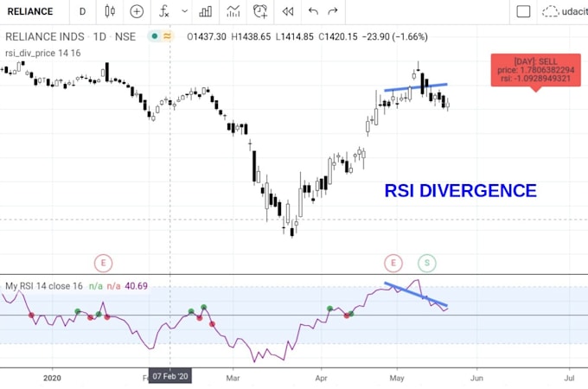Viewport: 588px width, 389px height.
Task: Redo the last chart action
Action: pyautogui.click(x=333, y=11)
